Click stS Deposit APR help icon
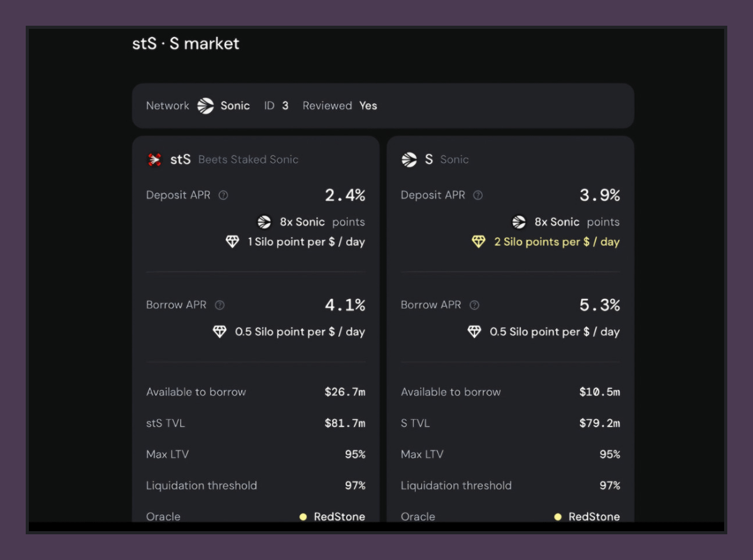Image resolution: width=753 pixels, height=560 pixels. (223, 196)
